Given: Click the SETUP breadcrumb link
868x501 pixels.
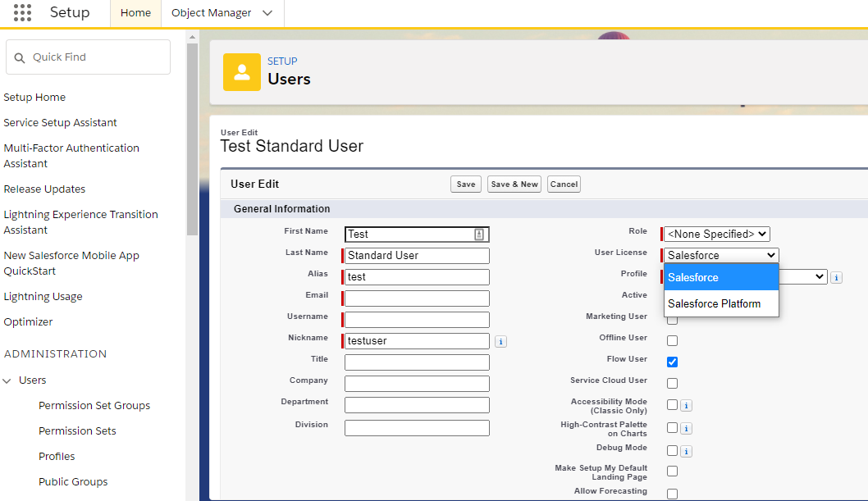Looking at the screenshot, I should coord(282,61).
